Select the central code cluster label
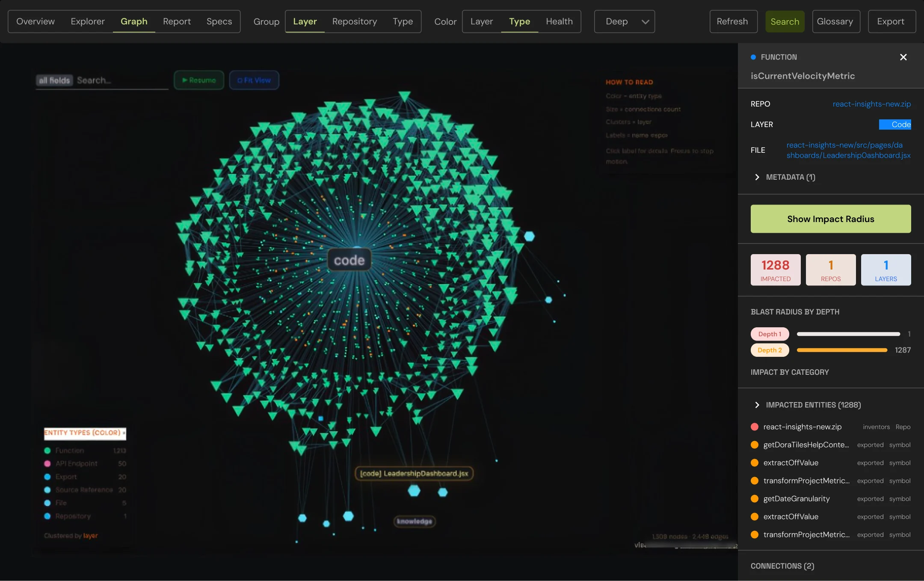924x581 pixels. click(x=349, y=260)
